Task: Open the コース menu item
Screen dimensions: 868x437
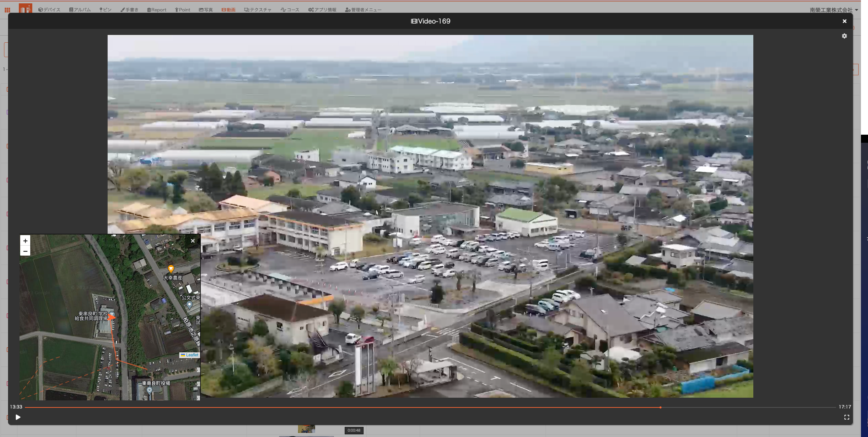Action: click(x=290, y=10)
